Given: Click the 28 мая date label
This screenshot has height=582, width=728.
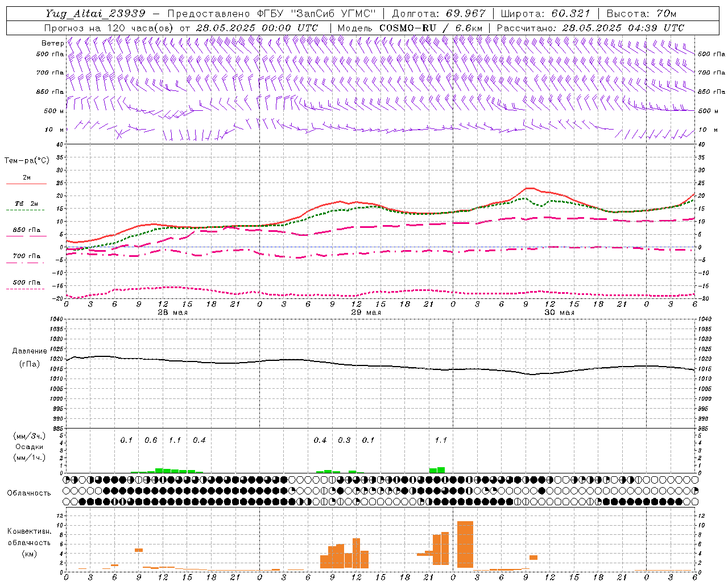Looking at the screenshot, I should pyautogui.click(x=173, y=313).
